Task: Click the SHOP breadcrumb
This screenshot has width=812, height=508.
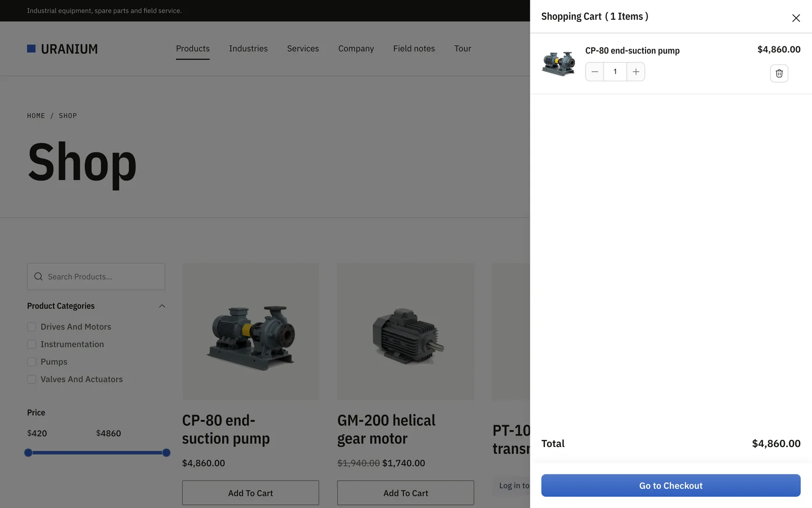Action: click(x=68, y=116)
